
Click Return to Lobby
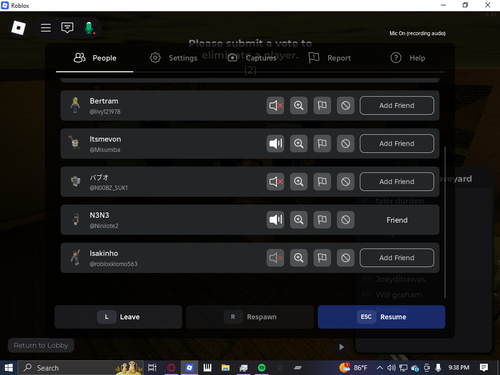click(x=41, y=346)
